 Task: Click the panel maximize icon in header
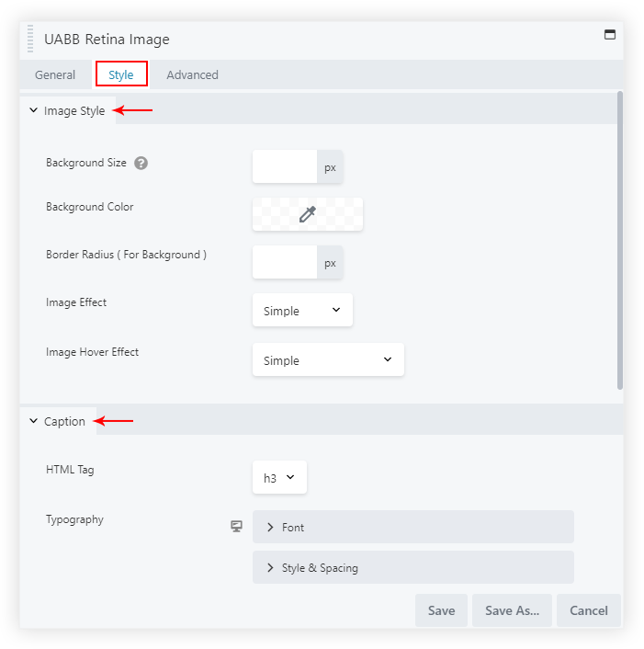point(608,35)
